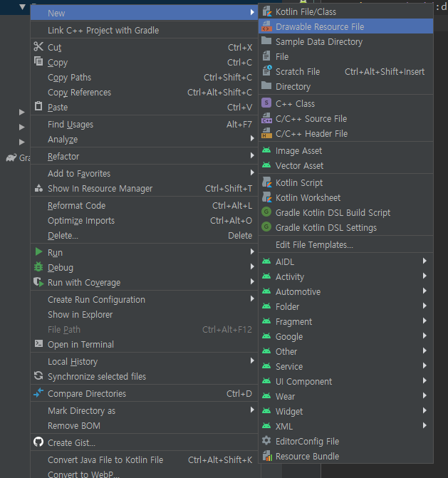Collapse the tree node above the New menu
Image resolution: width=448 pixels, height=478 pixels.
(x=22, y=6)
